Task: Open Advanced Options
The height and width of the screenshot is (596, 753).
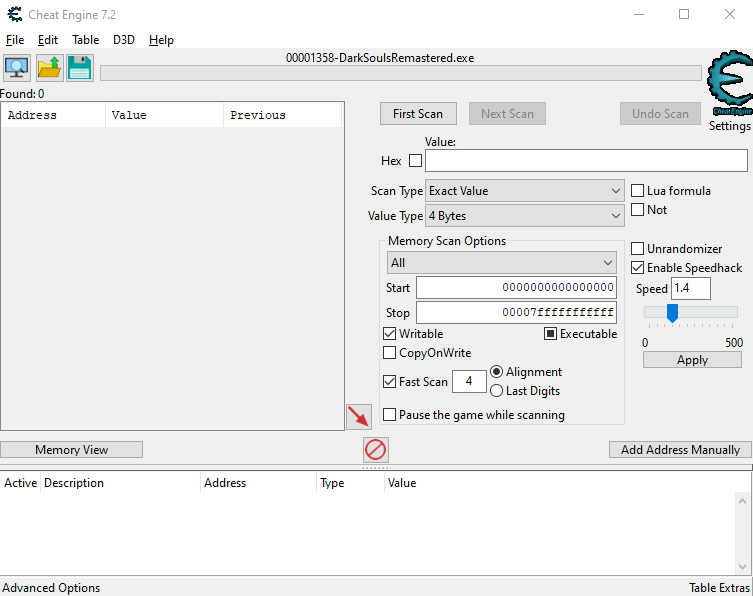Action: [51, 588]
